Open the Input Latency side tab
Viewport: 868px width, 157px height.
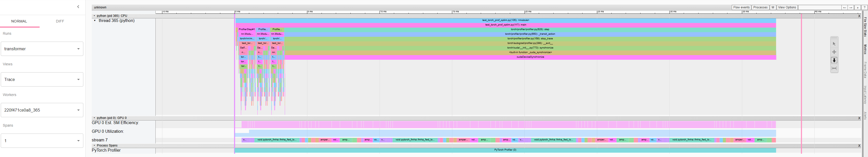coord(865,95)
